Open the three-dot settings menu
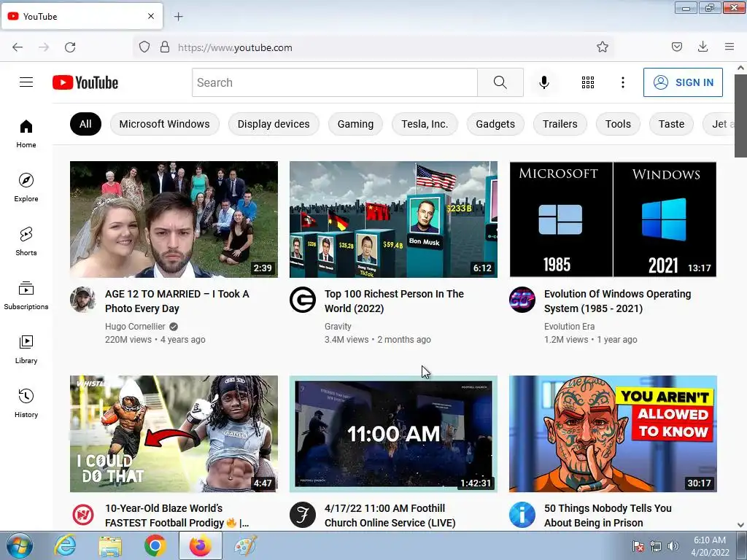 (x=623, y=82)
